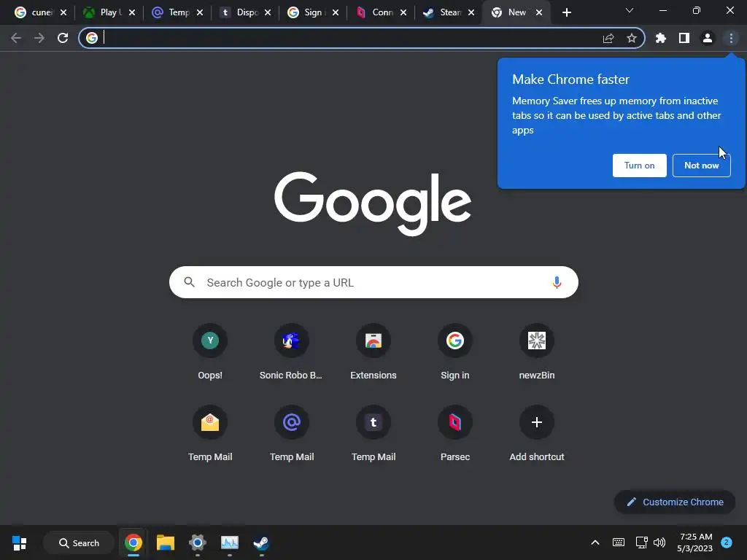This screenshot has height=560, width=747.
Task: Click the magnifier icon in search box
Action: [x=190, y=282]
